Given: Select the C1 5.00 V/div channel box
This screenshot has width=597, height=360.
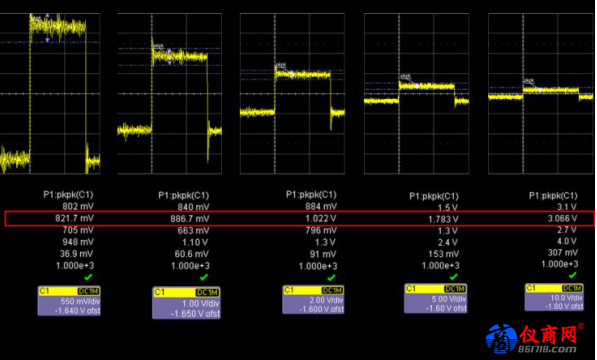Looking at the screenshot, I should [435, 299].
